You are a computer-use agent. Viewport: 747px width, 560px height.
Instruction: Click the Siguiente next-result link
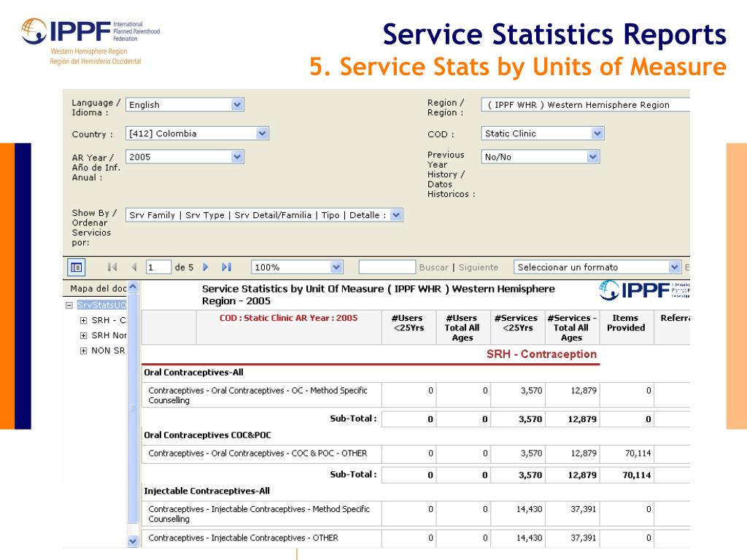479,268
